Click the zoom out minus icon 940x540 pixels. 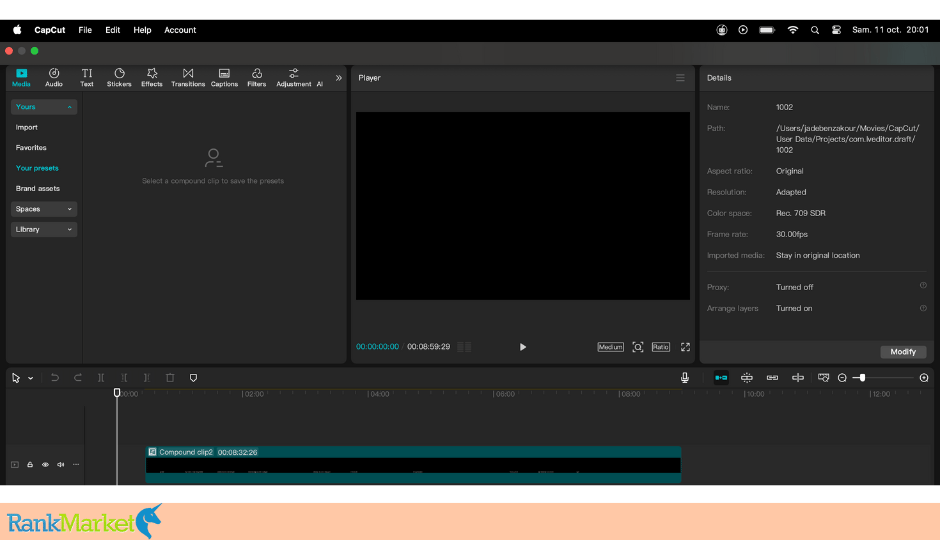(842, 378)
